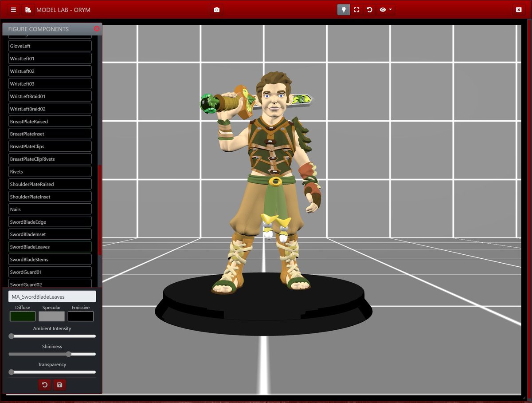Open the eye visibility dropdown
Viewport: 532px width, 403px height.
tap(385, 10)
